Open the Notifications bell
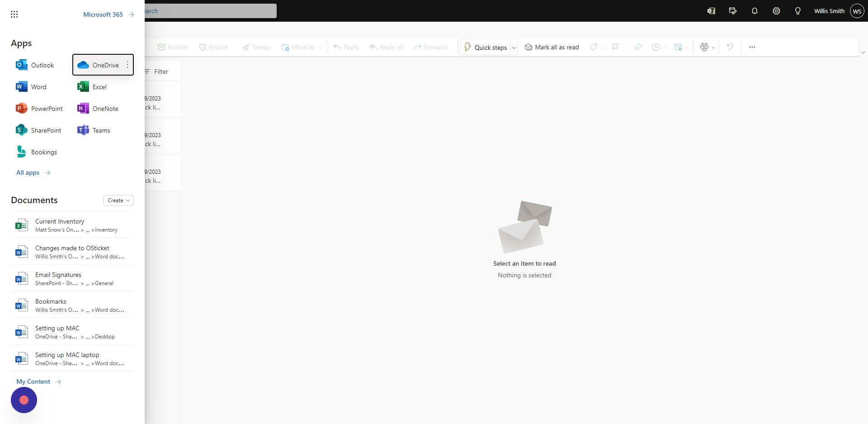The height and width of the screenshot is (424, 868). coord(754,10)
